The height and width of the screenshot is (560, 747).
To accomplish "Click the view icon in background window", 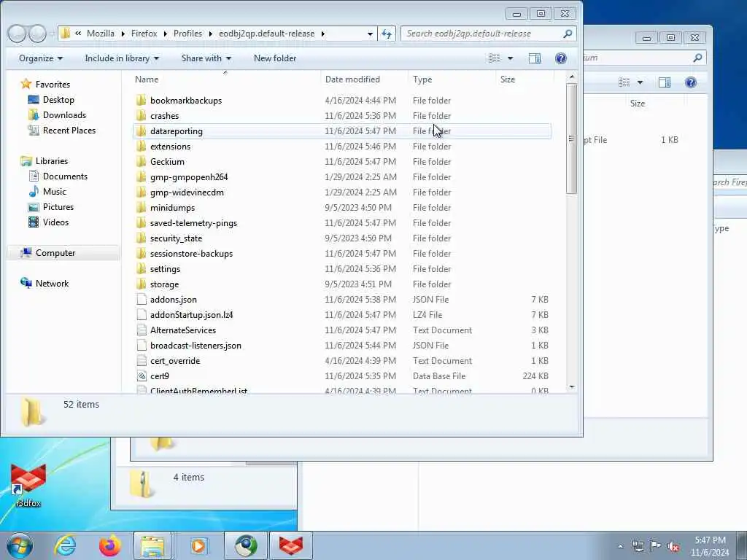I will (x=624, y=83).
